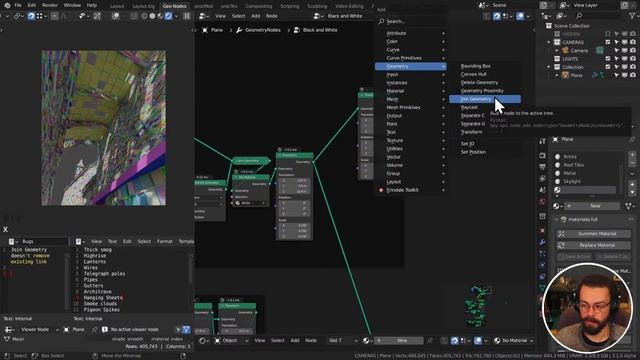Click the Add menu search field
The image size is (640, 360).
[411, 21]
